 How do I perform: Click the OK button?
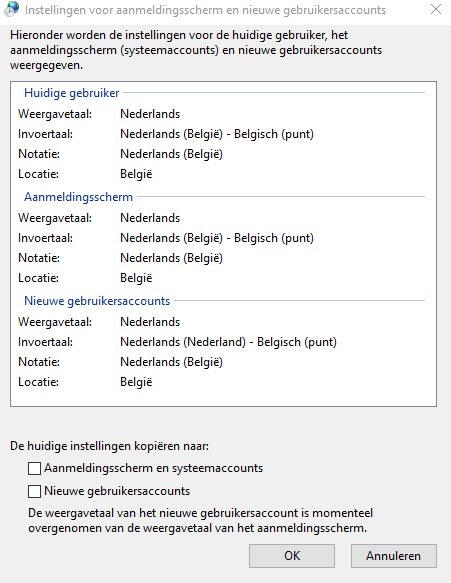pos(292,556)
